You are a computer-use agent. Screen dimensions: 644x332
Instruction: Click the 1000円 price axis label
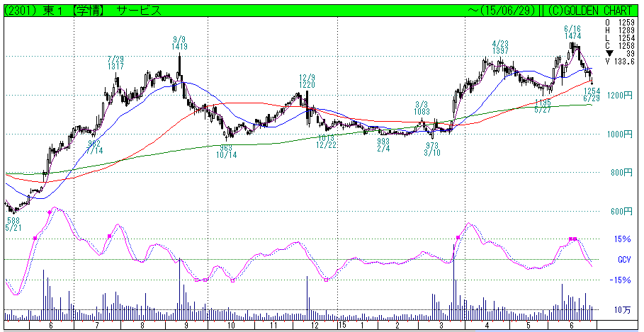click(621, 134)
